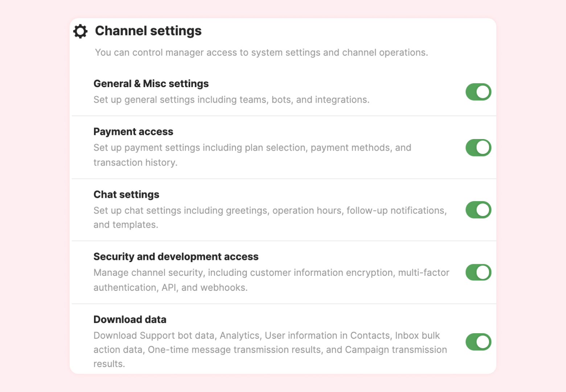The height and width of the screenshot is (392, 566).
Task: Click the manager access description under the title
Action: pyautogui.click(x=261, y=53)
